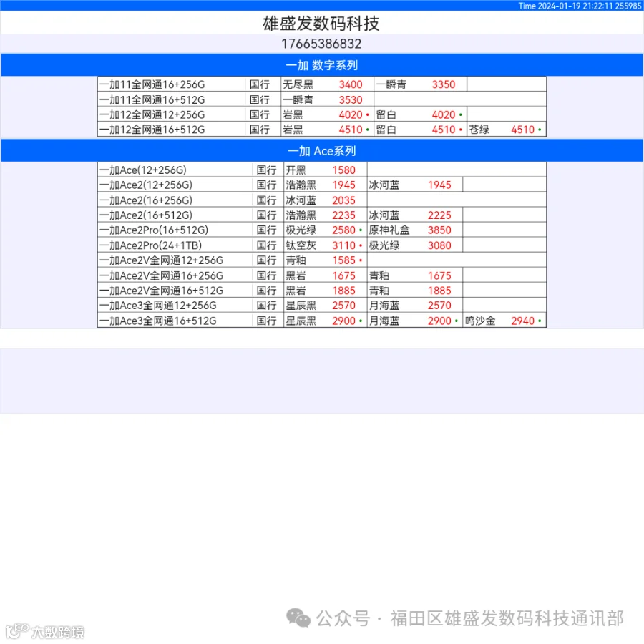
Task: Click the 钛空灰 color cell
Action: pyautogui.click(x=301, y=245)
